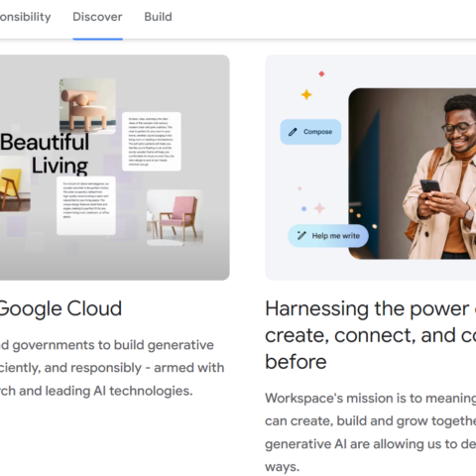Open the partially visible Responsibility tab

(26, 17)
